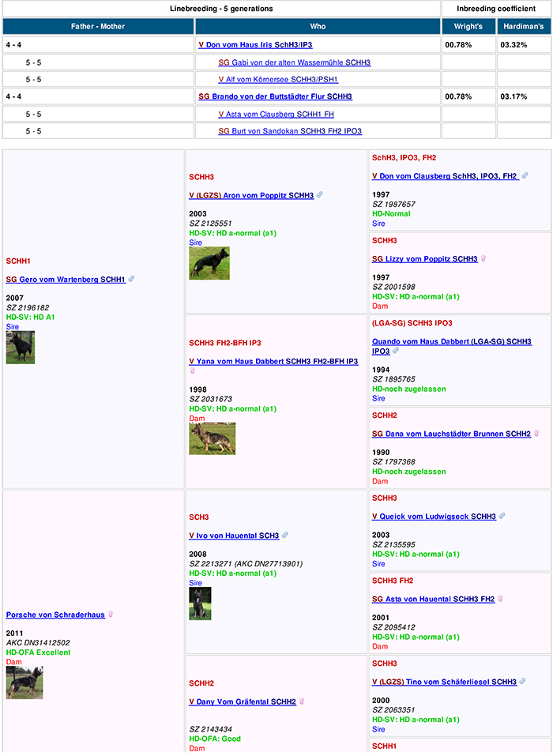553x756 pixels.
Task: Open Ivo von Hauental's photo thumbnail
Action: click(200, 604)
